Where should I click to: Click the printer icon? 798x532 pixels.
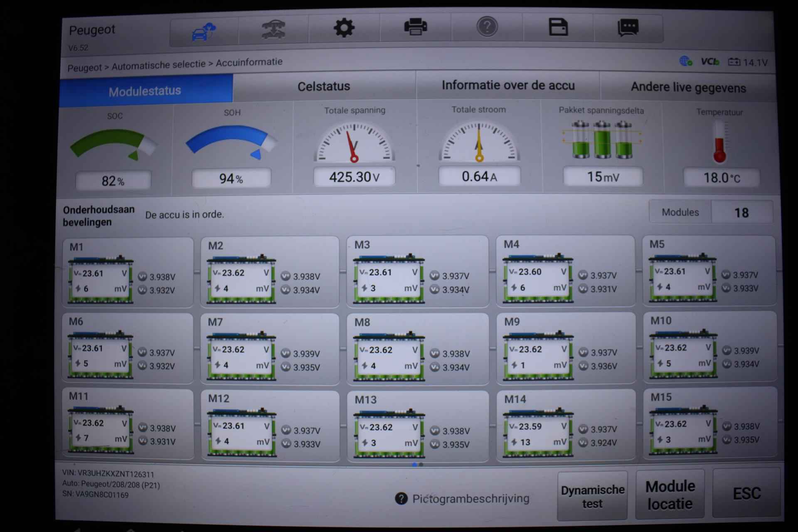click(x=415, y=27)
